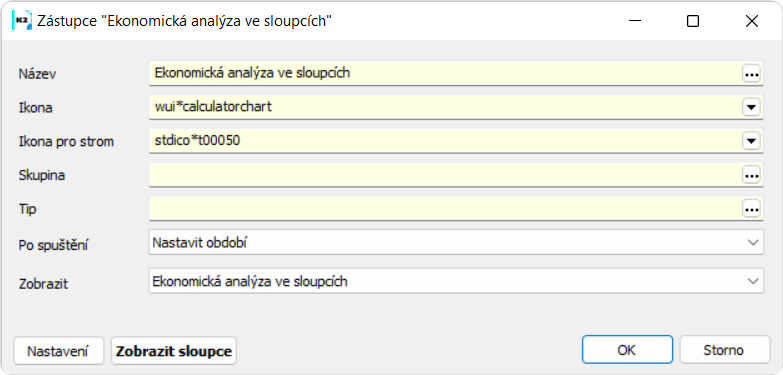Minimize the Zástupce dialog window
This screenshot has width=783, height=375.
(634, 21)
